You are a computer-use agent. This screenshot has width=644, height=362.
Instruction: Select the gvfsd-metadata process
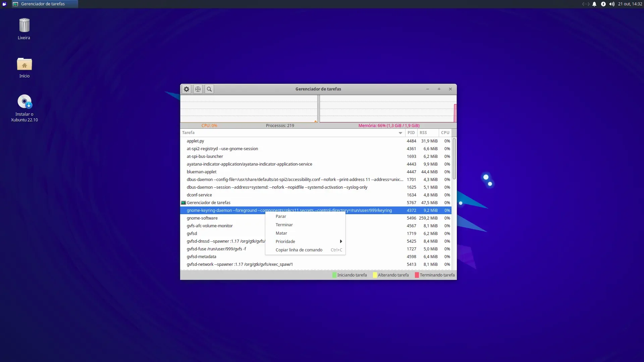tap(316, 257)
